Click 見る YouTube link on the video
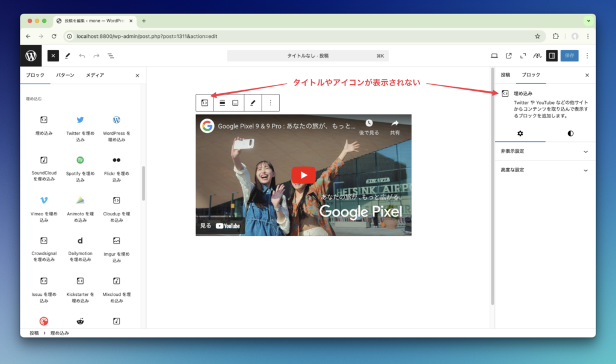This screenshot has width=616, height=364. click(220, 226)
